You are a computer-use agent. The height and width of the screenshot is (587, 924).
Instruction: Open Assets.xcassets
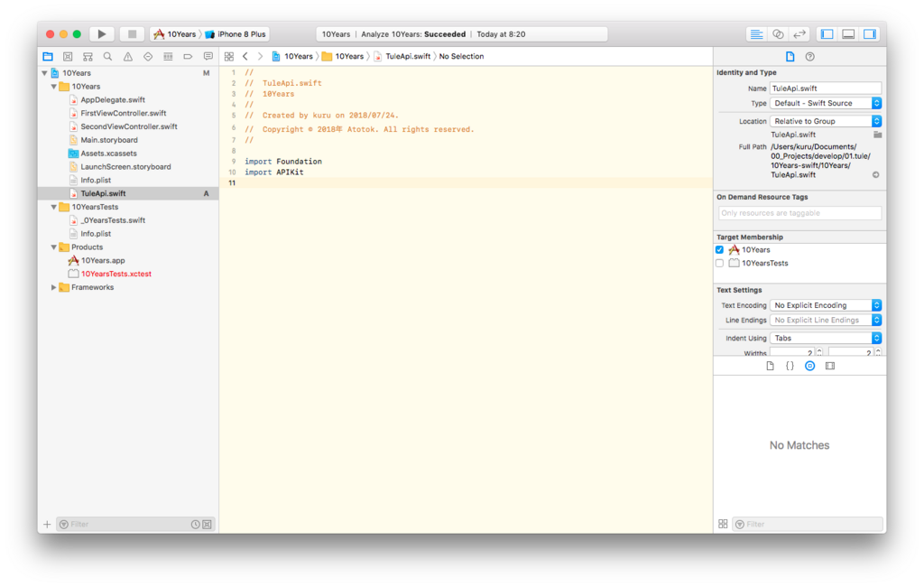pyautogui.click(x=108, y=154)
